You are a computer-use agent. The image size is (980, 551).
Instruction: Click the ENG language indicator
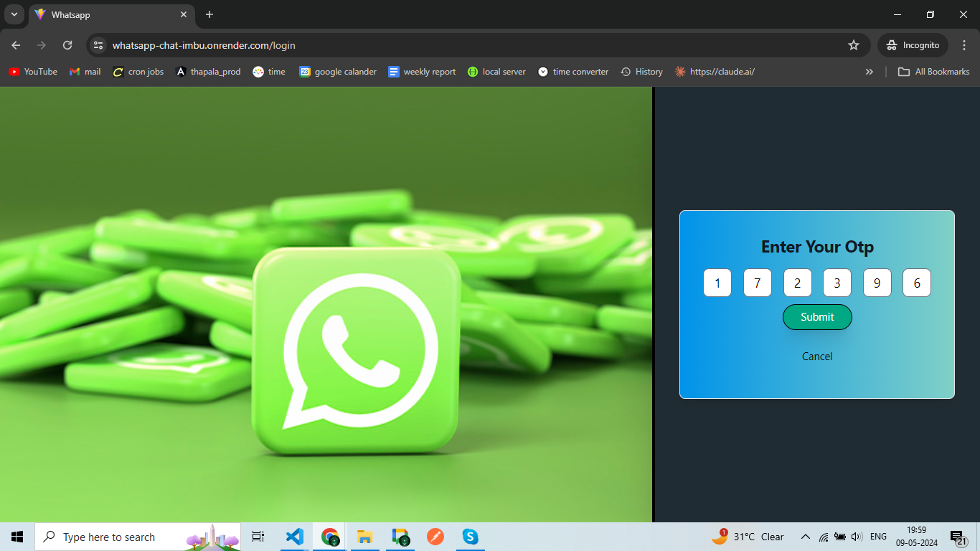tap(878, 537)
